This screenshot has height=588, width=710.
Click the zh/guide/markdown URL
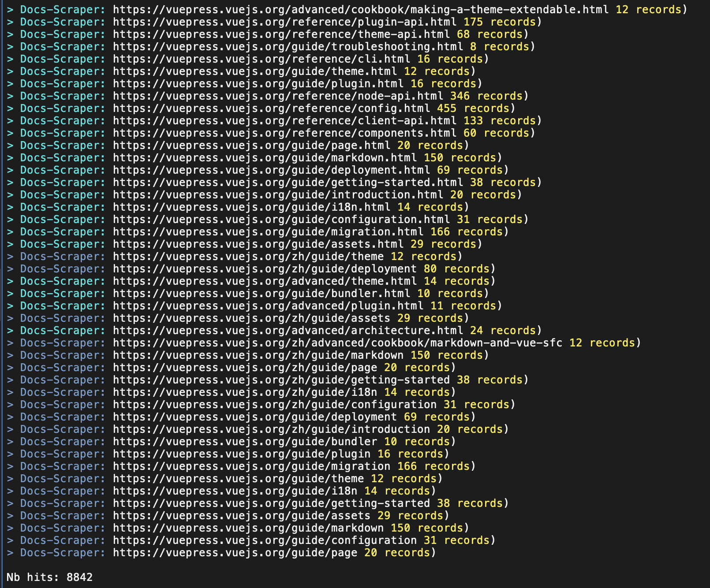pyautogui.click(x=258, y=355)
